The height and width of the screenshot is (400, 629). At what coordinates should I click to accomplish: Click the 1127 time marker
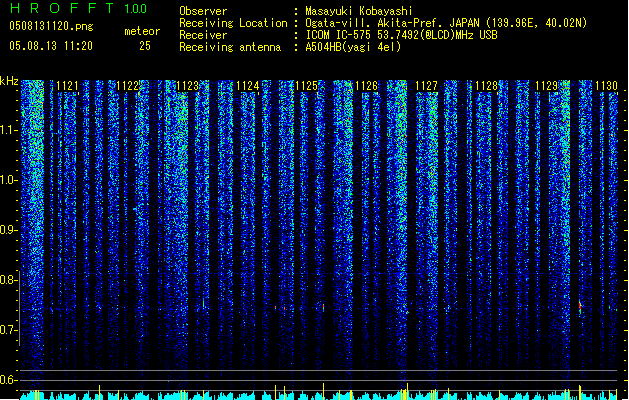point(426,86)
